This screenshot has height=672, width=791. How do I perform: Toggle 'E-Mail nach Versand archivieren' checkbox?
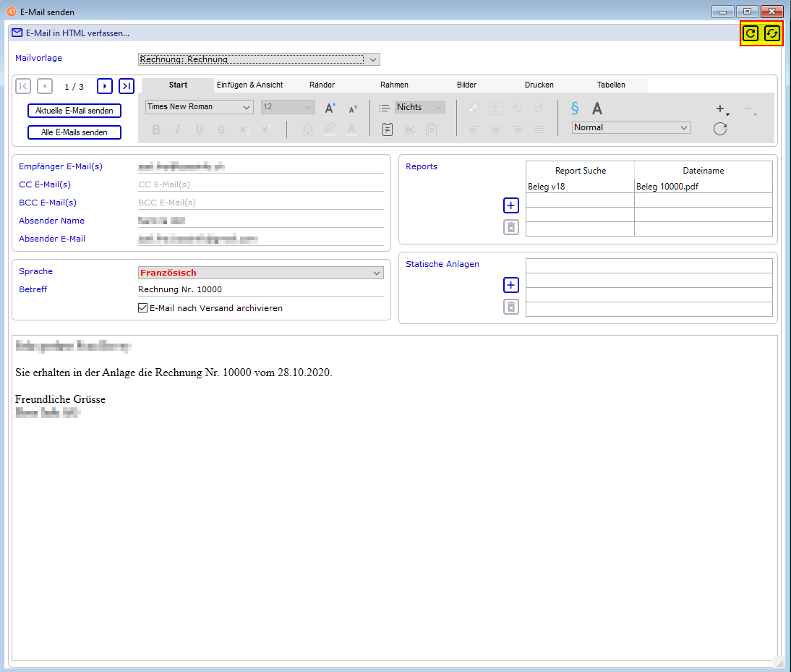point(142,307)
